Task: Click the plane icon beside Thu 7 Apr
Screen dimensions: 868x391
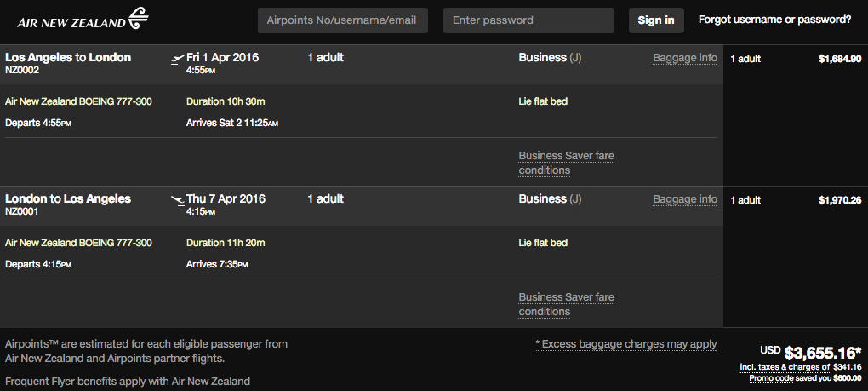Action: pos(177,200)
